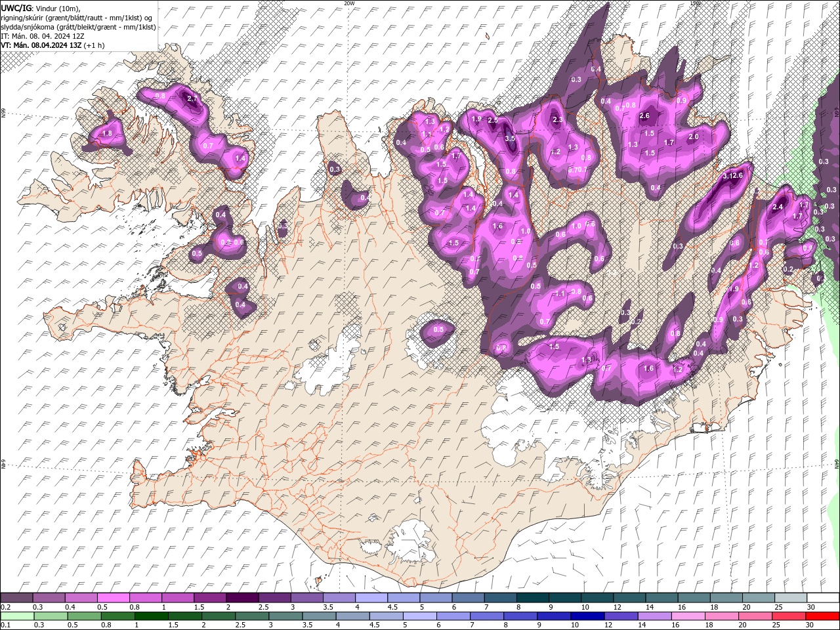Viewport: 840px width, 630px height.
Task: Select lower legend violet swatch above 14
Action: pyautogui.click(x=654, y=616)
